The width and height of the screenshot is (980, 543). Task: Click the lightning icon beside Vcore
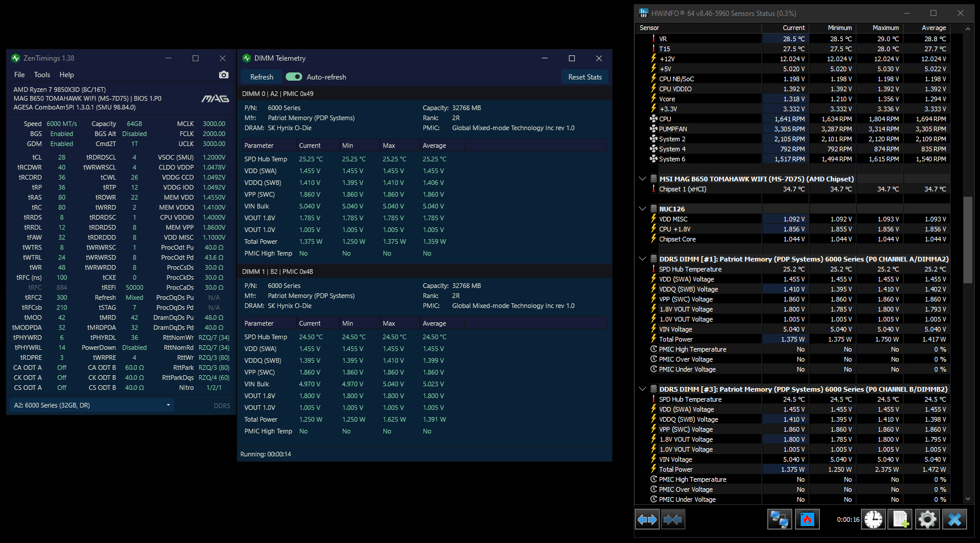pos(654,99)
